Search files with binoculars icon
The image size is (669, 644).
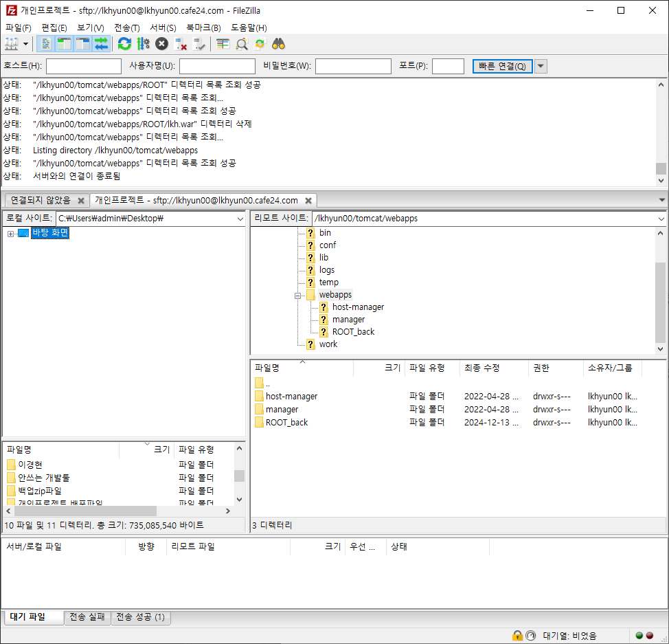tap(279, 44)
